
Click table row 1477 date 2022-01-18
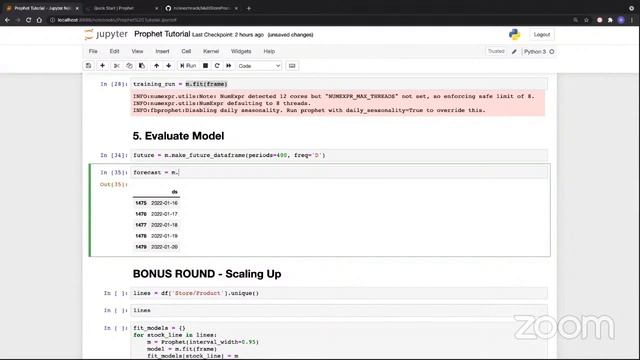(x=156, y=225)
